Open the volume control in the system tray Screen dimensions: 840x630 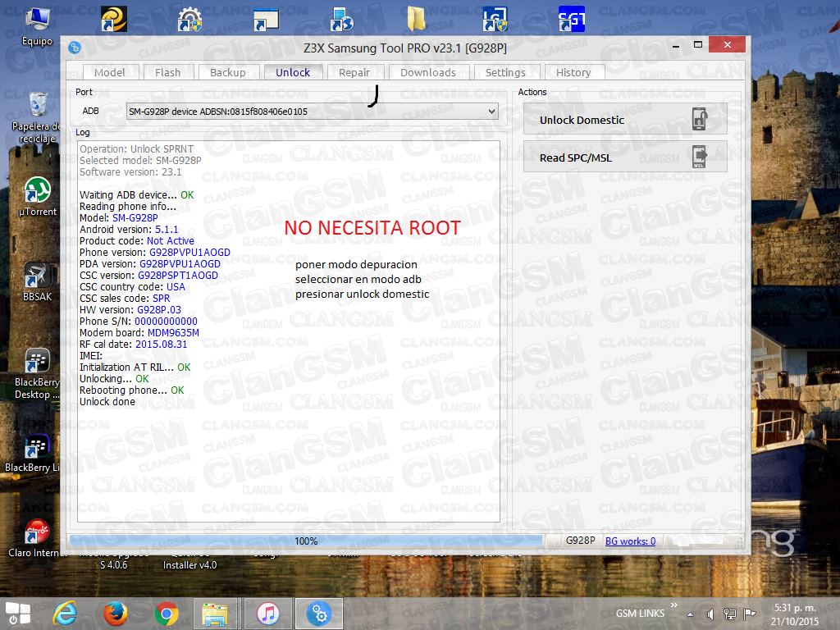pos(710,614)
